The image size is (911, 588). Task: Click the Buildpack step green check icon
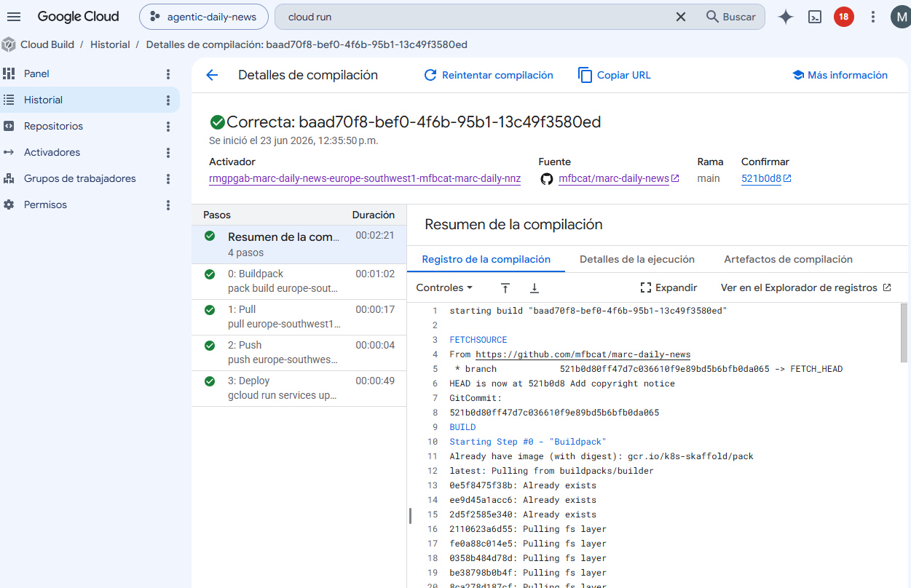[210, 274]
